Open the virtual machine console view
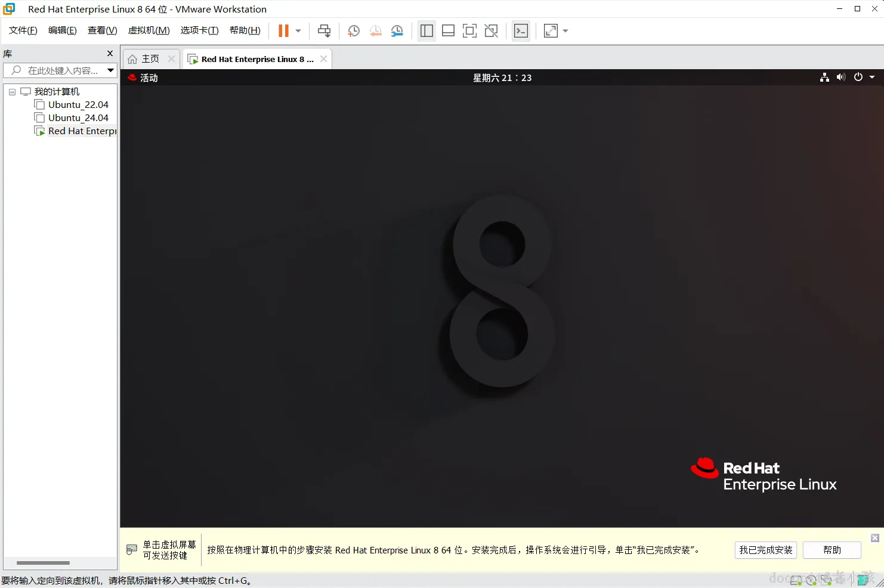 tap(521, 30)
